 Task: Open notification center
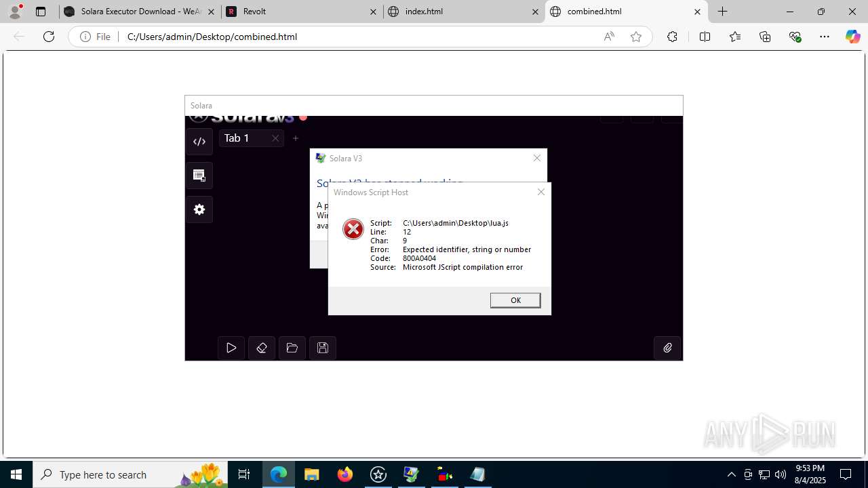click(x=846, y=474)
